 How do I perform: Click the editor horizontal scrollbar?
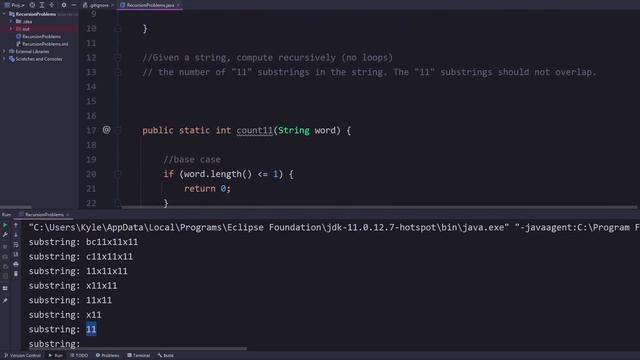[380, 207]
